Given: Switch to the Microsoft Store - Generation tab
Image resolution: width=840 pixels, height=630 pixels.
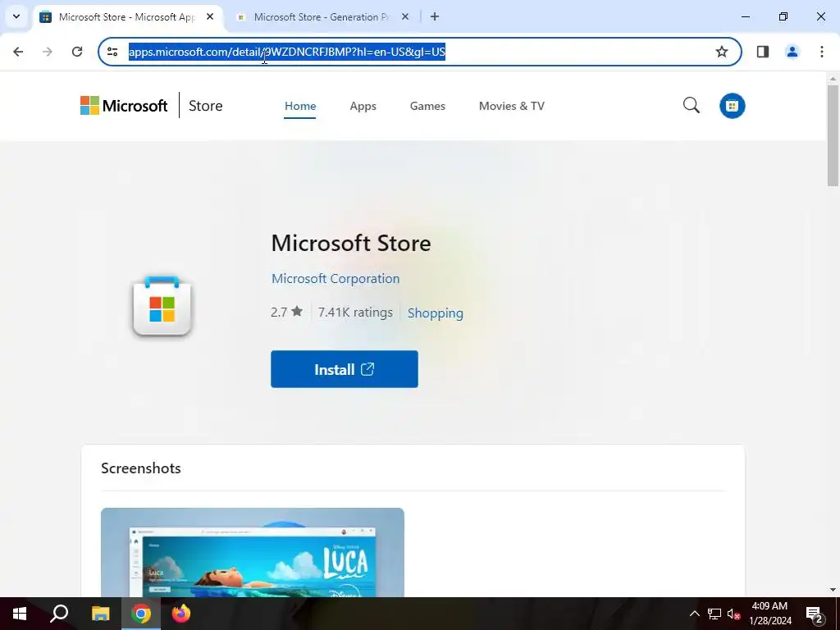Looking at the screenshot, I should click(x=321, y=16).
